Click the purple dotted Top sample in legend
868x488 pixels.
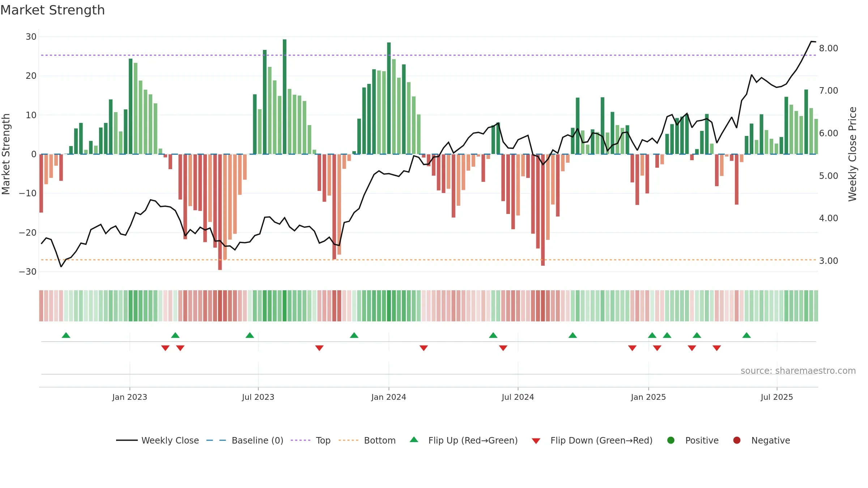(301, 440)
